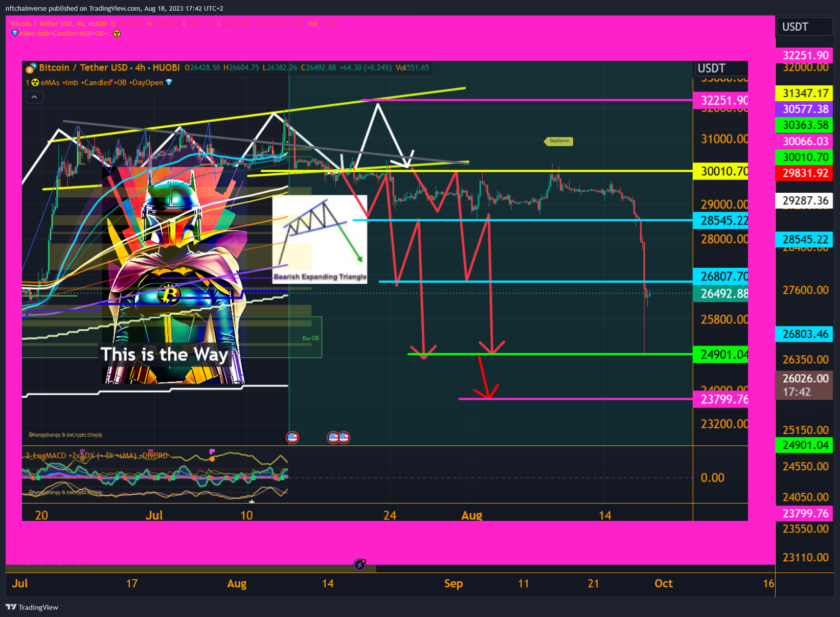Click the Bu-OB order block label
The image size is (840, 617).
tap(310, 338)
